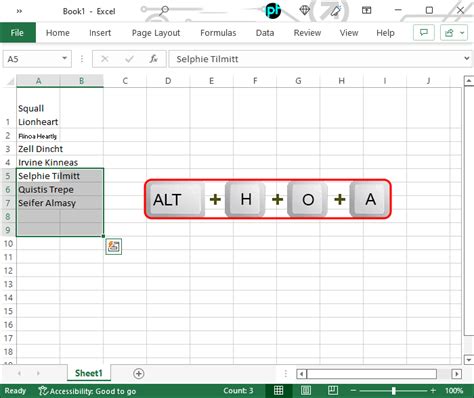Open the Ribbon Display Options icon

pos(366,11)
